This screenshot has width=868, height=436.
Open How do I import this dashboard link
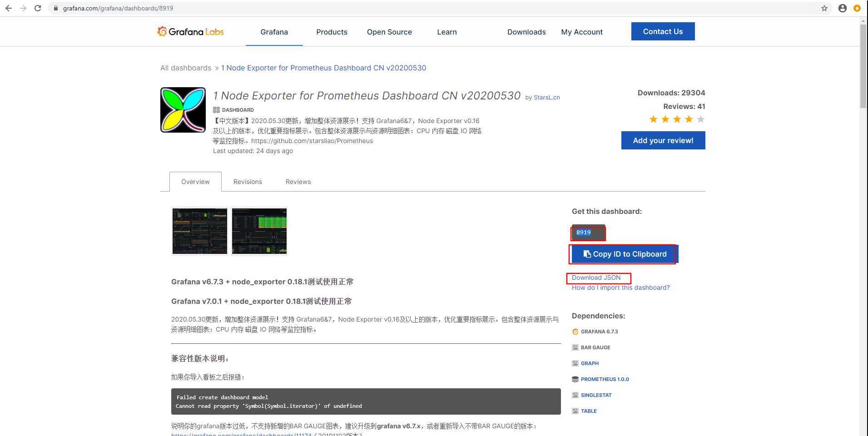620,287
